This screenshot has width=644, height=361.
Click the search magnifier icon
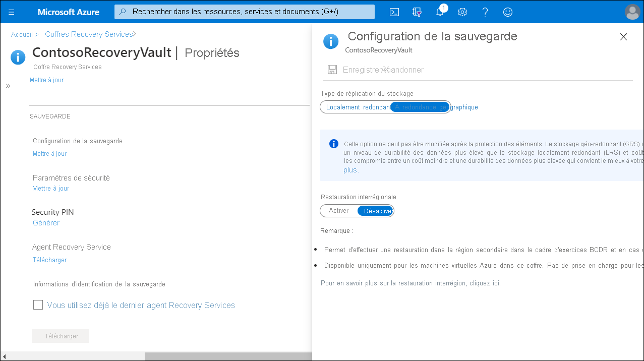click(x=122, y=12)
